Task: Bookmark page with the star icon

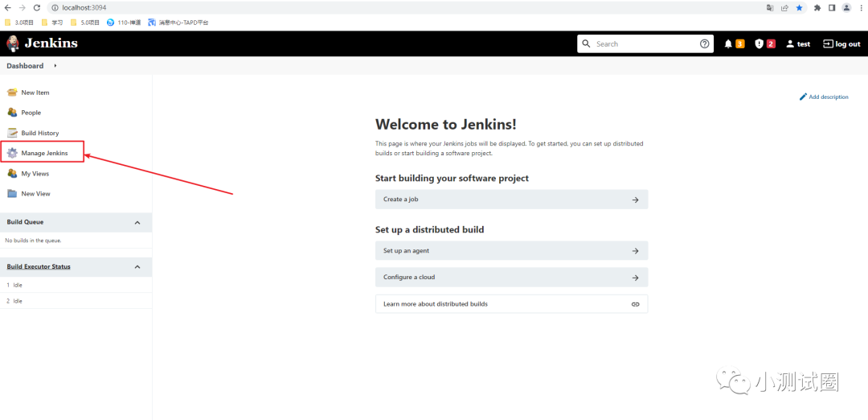Action: click(800, 8)
